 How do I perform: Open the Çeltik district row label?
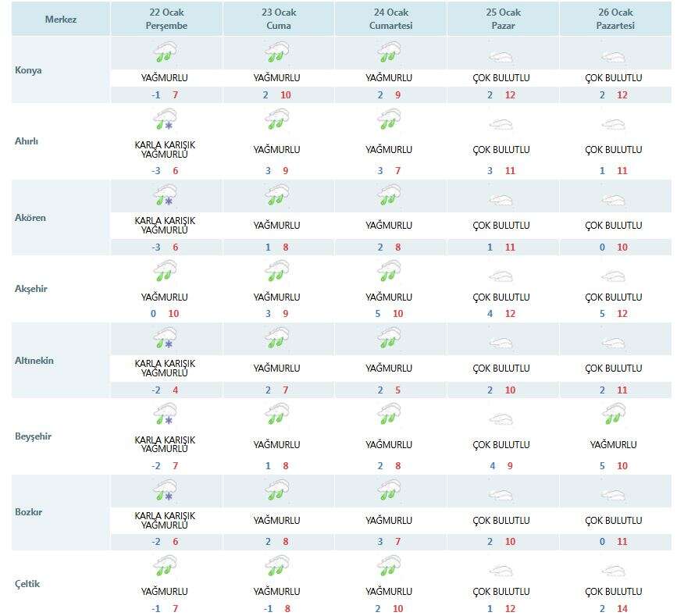[x=27, y=585]
